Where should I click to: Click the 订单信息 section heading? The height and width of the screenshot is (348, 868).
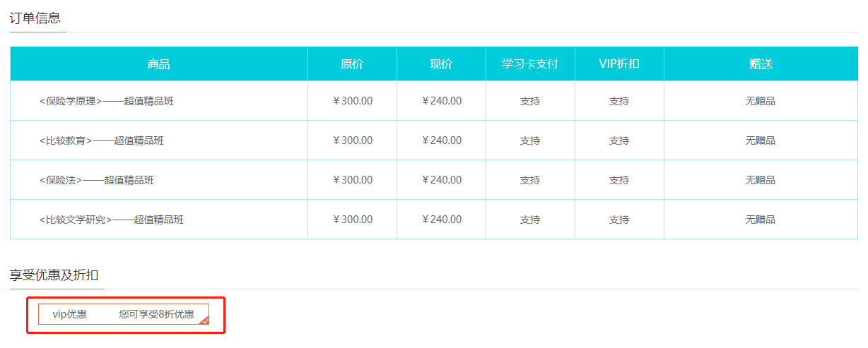[x=35, y=18]
